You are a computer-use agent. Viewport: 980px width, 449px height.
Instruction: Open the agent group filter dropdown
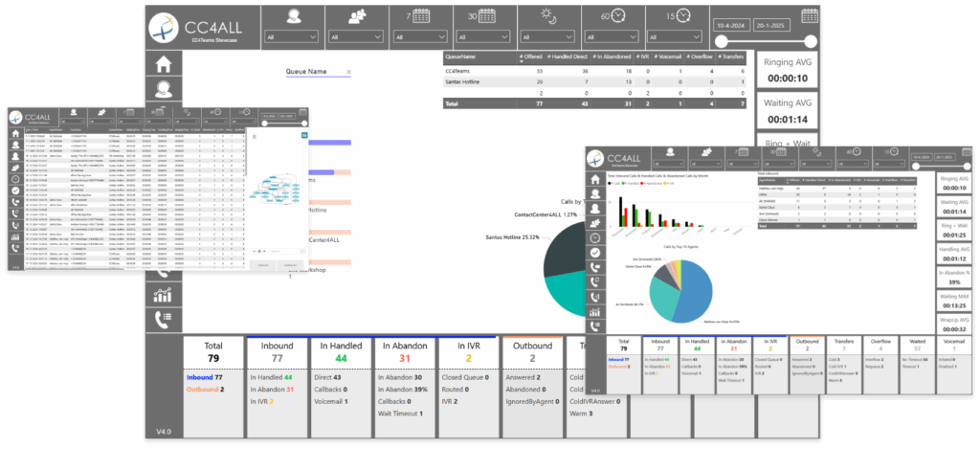(353, 36)
